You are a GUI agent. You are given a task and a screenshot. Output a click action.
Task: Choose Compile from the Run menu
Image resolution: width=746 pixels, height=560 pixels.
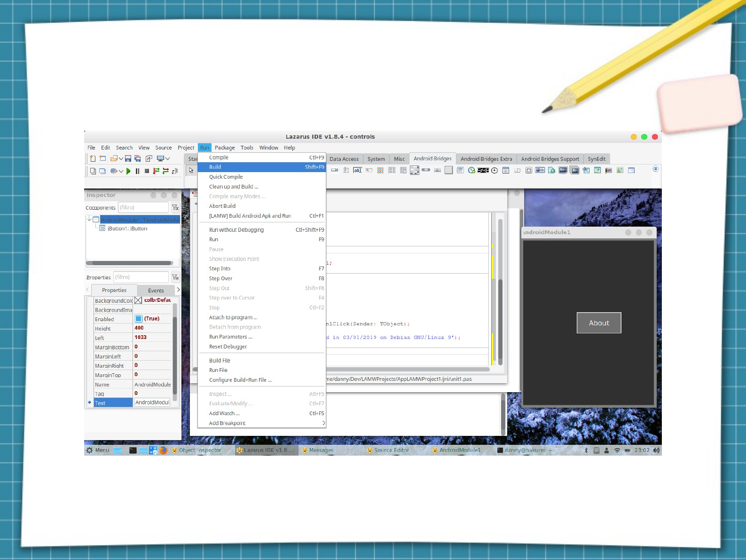261,158
